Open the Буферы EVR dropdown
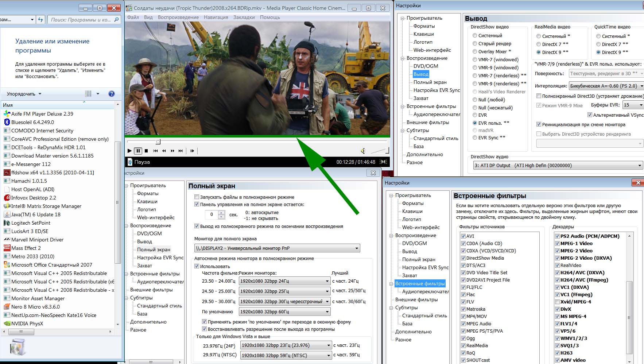Image resolution: width=644 pixels, height=364 pixels. [633, 105]
